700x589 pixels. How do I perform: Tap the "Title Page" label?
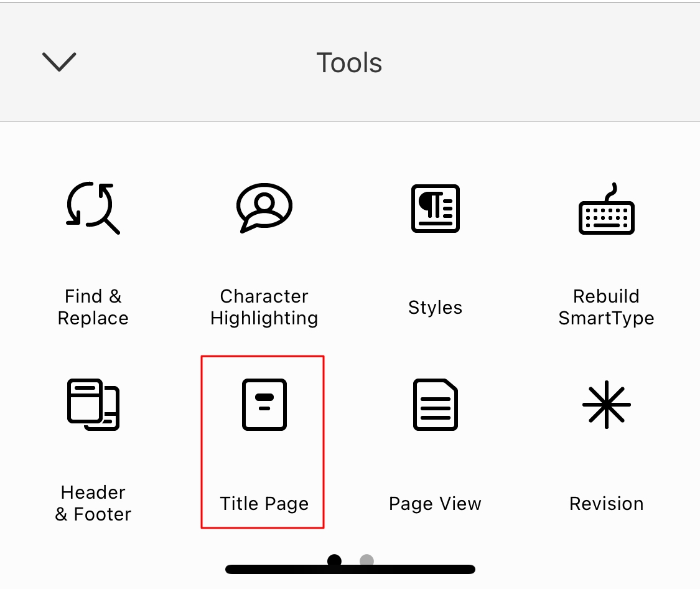point(264,504)
